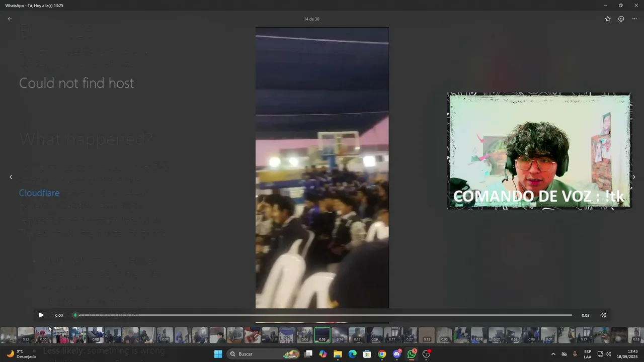Show the previous media item
The height and width of the screenshot is (362, 644).
click(11, 177)
